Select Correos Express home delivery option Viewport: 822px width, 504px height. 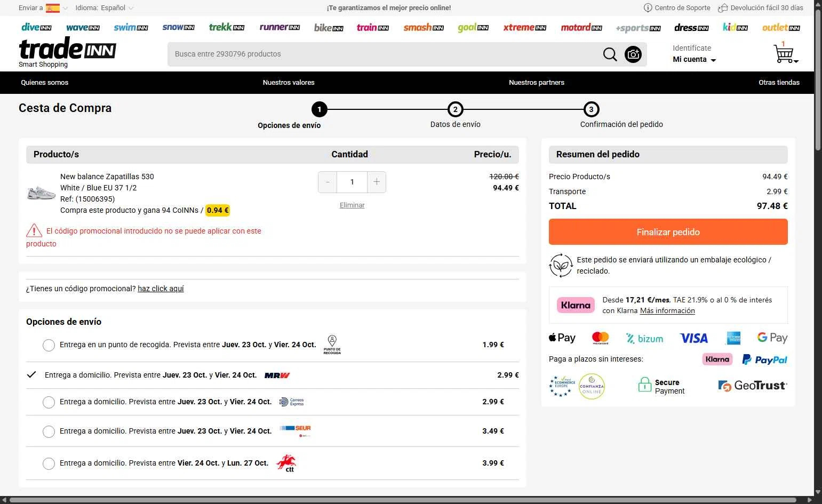[49, 402]
